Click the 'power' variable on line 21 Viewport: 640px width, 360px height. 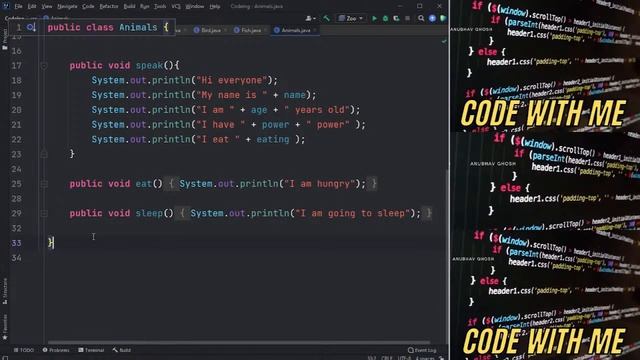pos(276,125)
